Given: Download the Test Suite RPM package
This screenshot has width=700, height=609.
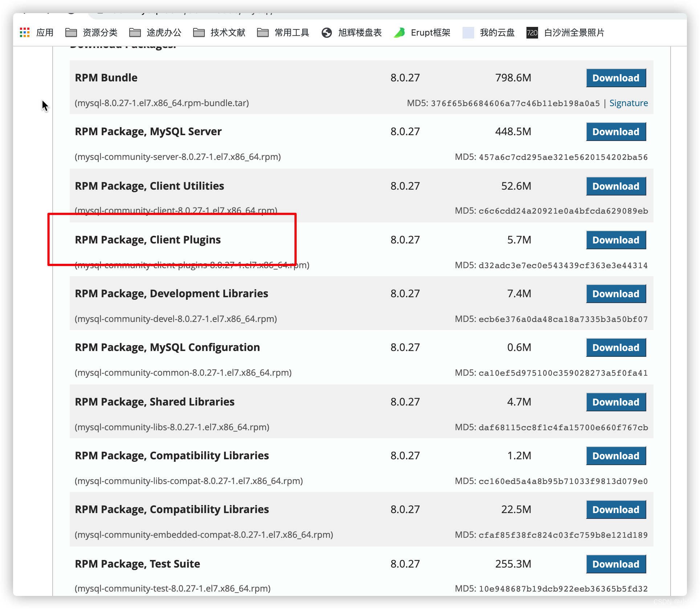Looking at the screenshot, I should pyautogui.click(x=616, y=564).
